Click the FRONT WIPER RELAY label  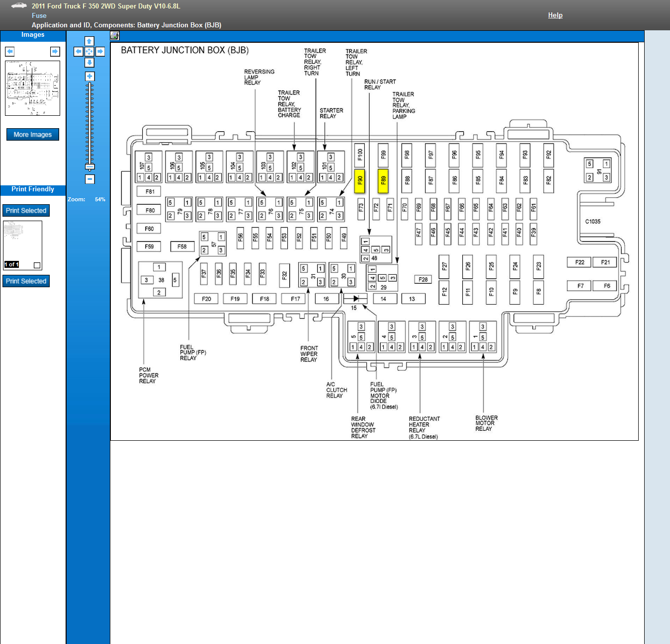click(309, 354)
